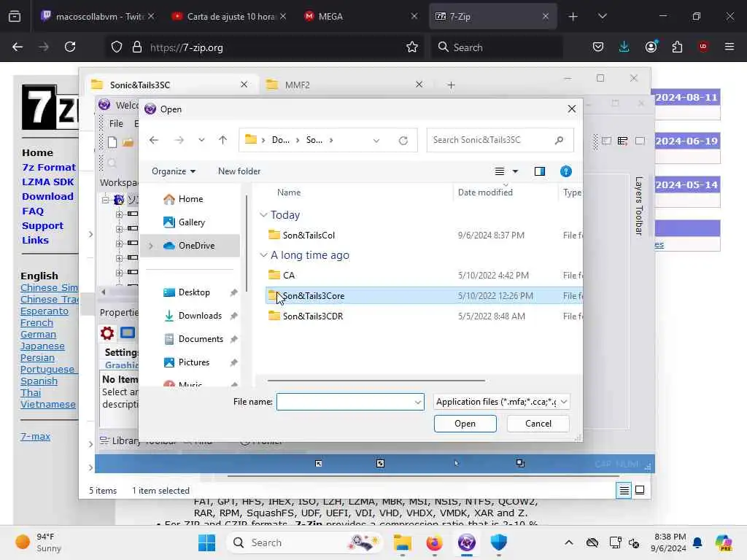Add a new tab in File Explorer
This screenshot has width=747, height=560.
[451, 85]
